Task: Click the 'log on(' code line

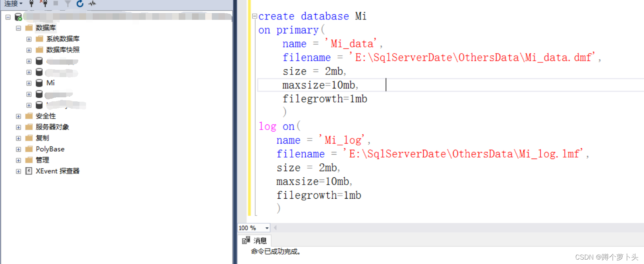Action: click(x=280, y=126)
